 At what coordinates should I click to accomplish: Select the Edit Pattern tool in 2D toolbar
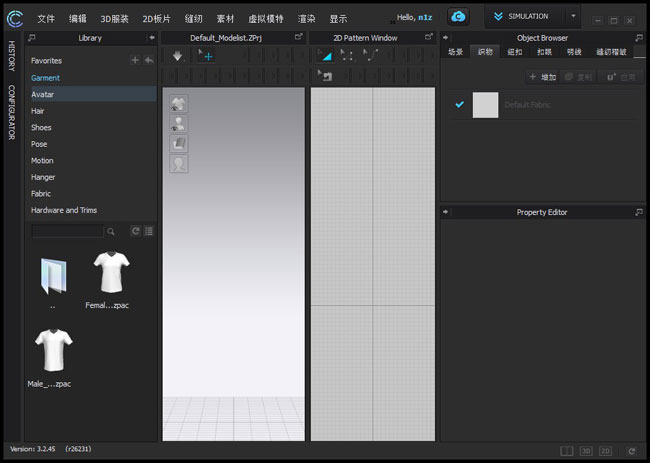tap(325, 55)
